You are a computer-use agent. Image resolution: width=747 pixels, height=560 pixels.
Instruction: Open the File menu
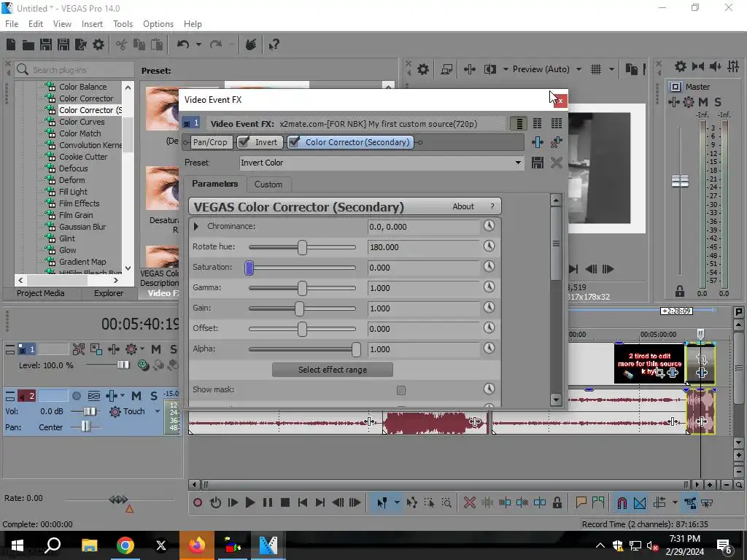click(x=12, y=24)
